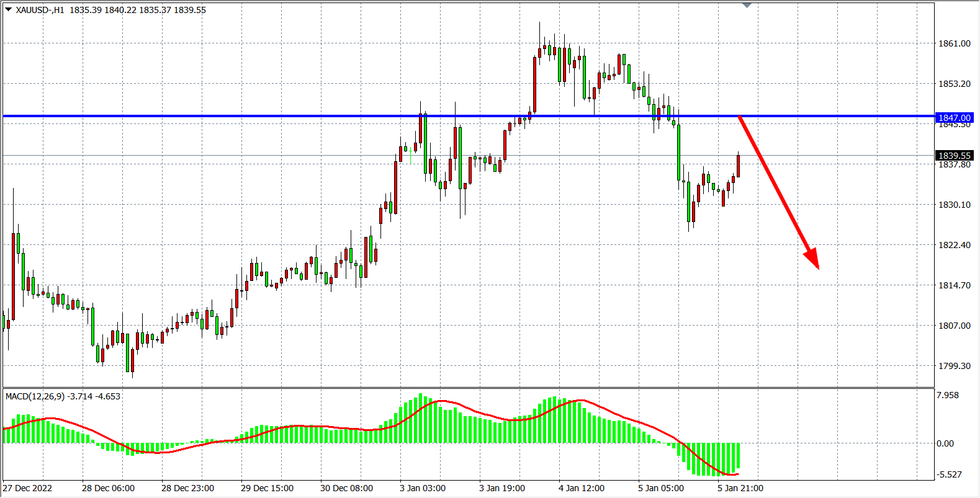Click the triangle arrow beside XAUUSD title

coord(9,9)
